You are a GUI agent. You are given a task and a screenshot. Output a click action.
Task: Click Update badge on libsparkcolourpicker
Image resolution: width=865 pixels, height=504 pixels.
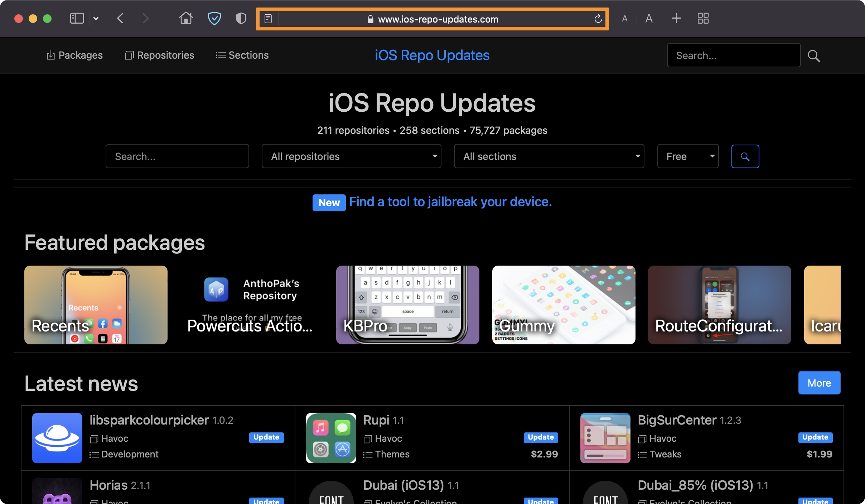(266, 437)
